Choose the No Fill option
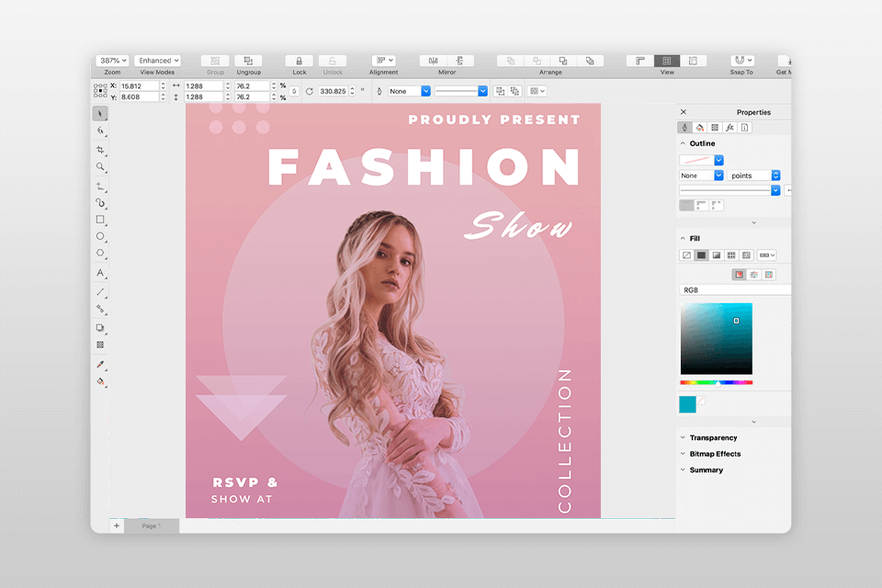The image size is (882, 588). click(685, 254)
